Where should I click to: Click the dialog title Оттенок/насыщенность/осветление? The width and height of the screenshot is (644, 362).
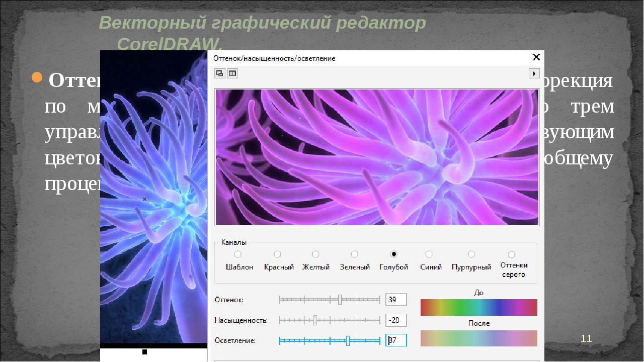[x=275, y=58]
